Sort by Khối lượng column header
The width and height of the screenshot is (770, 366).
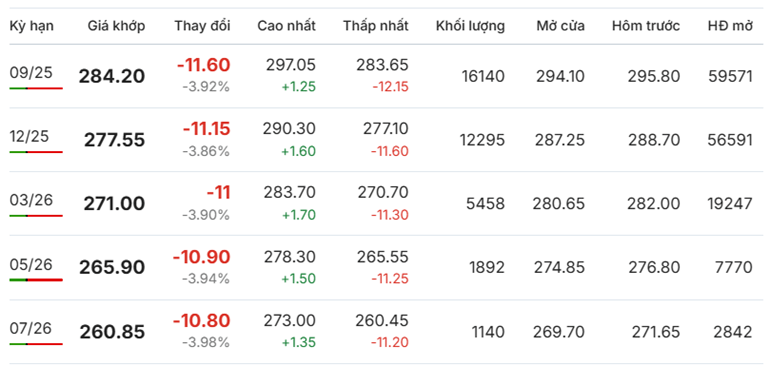pos(470,27)
